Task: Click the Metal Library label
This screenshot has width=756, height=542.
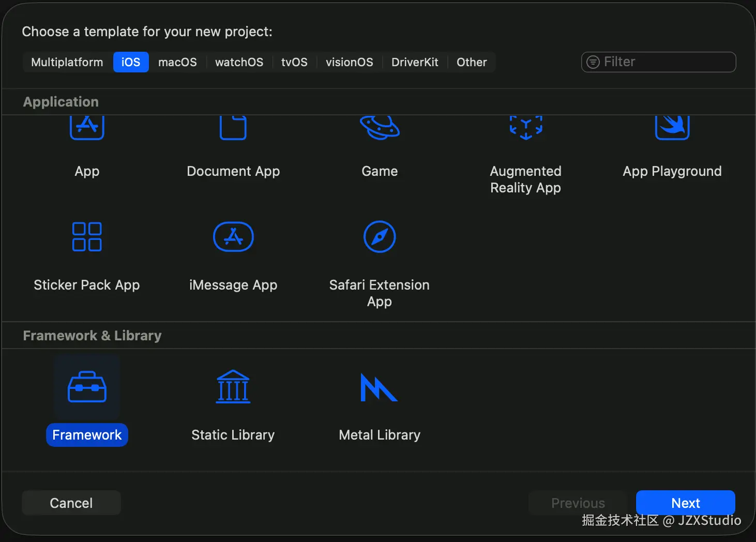Action: [380, 435]
